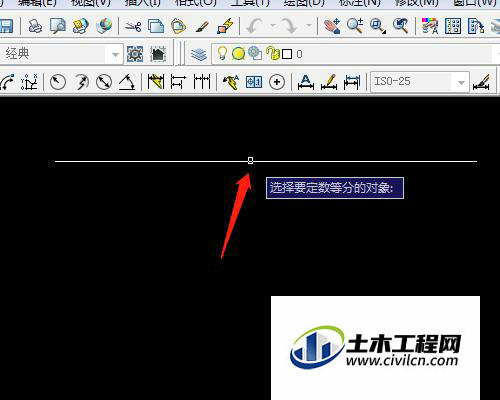This screenshot has width=500, height=400.
Task: Open the 插入(I) menu
Action: (x=142, y=3)
